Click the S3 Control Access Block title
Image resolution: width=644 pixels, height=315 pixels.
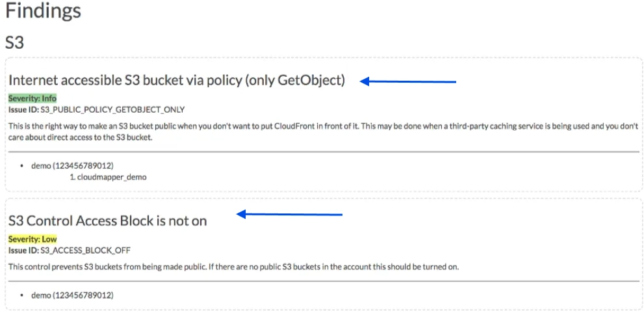point(108,221)
